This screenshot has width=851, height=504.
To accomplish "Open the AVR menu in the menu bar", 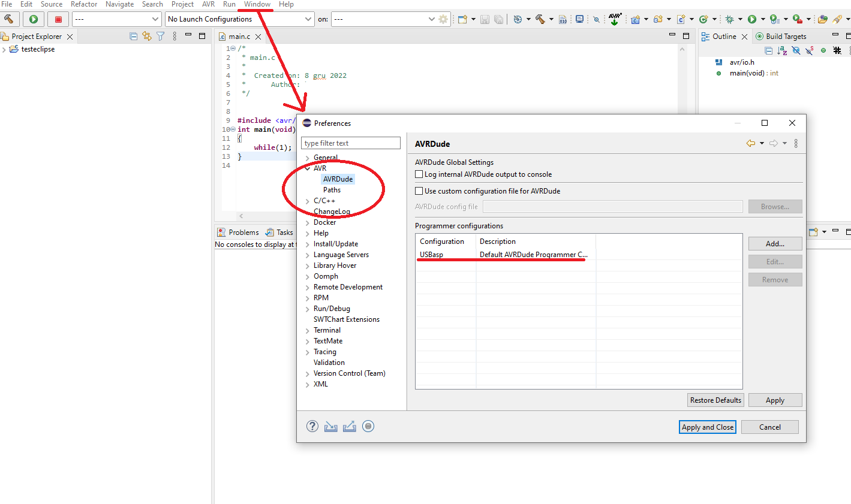I will coord(208,4).
